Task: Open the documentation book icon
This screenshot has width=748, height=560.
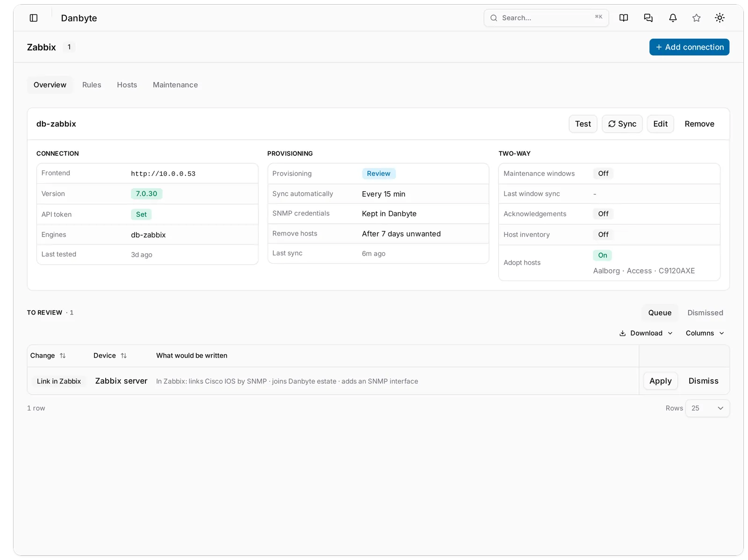Action: coord(624,18)
